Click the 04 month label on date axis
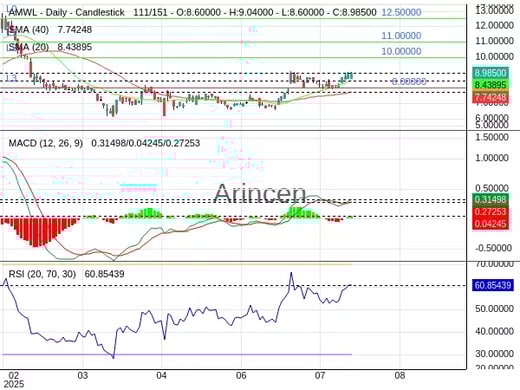Image resolution: width=520 pixels, height=390 pixels. (x=161, y=376)
